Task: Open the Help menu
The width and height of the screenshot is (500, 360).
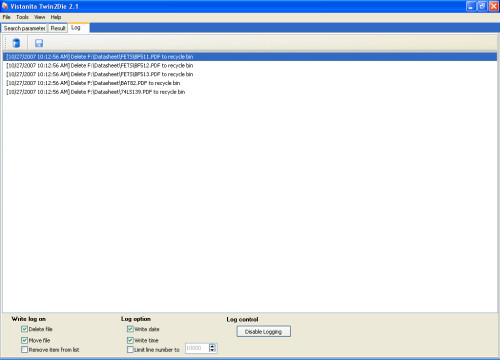Action: (x=56, y=17)
